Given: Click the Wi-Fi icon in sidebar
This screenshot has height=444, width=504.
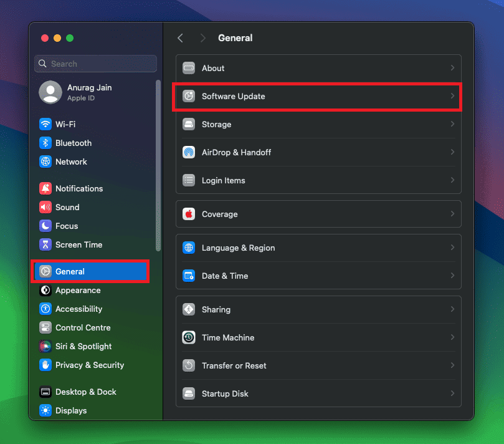Looking at the screenshot, I should 45,124.
